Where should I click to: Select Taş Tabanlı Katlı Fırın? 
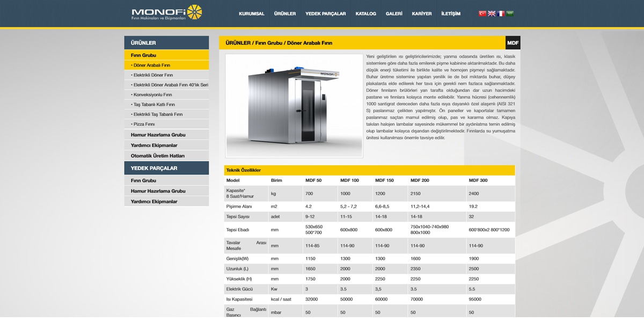coord(166,105)
